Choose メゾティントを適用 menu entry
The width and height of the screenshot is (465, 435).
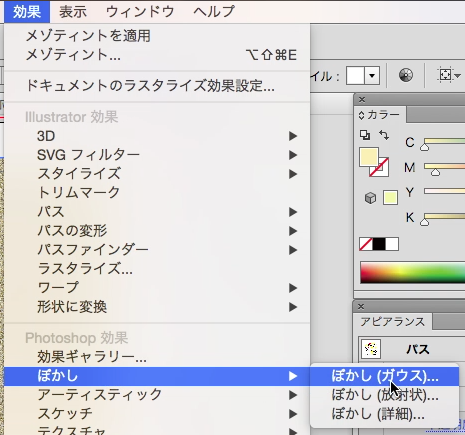(157, 36)
